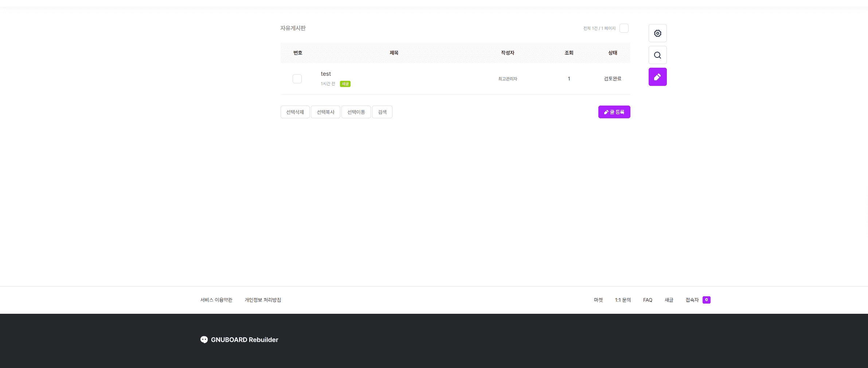Click the 번호 column header
The height and width of the screenshot is (368, 868).
click(x=298, y=53)
